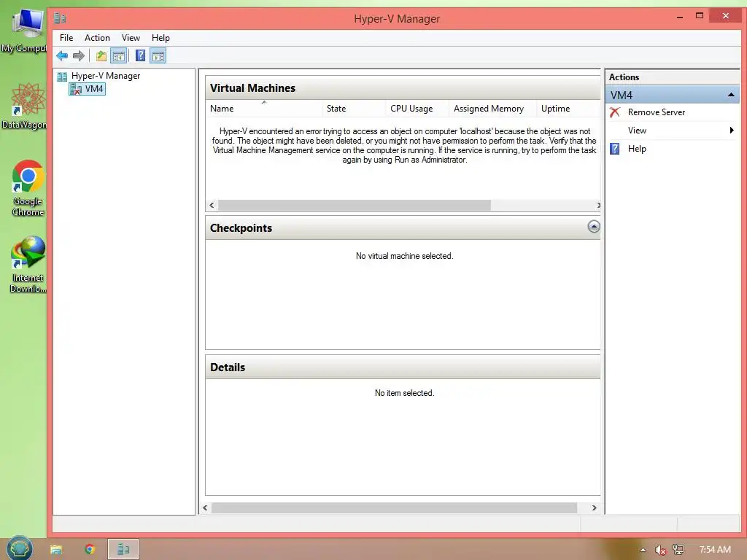Open the Start button on taskbar
747x560 pixels.
pyautogui.click(x=20, y=548)
